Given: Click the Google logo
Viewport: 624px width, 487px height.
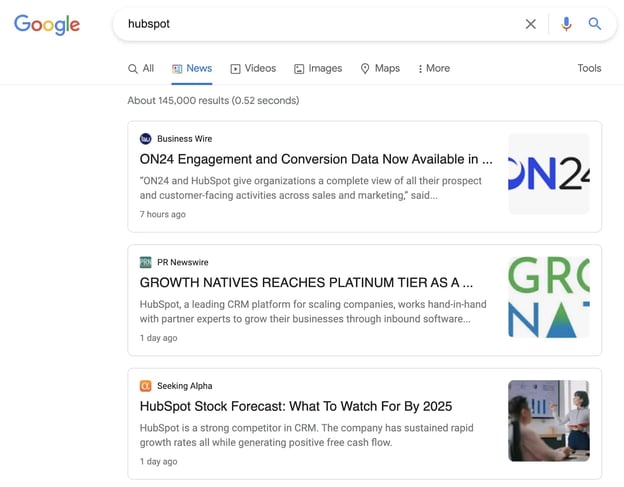Looking at the screenshot, I should tap(47, 25).
